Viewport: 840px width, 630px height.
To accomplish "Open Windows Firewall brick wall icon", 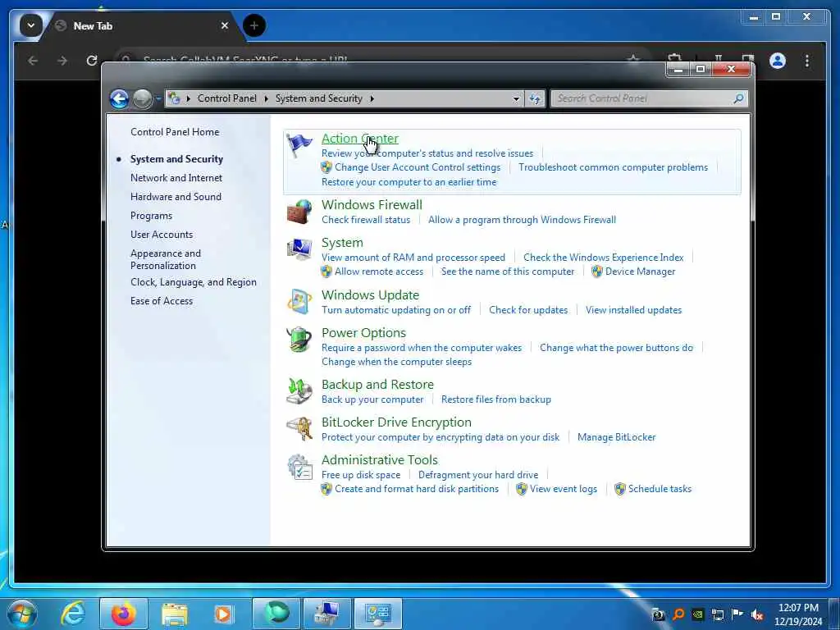I will tap(299, 211).
